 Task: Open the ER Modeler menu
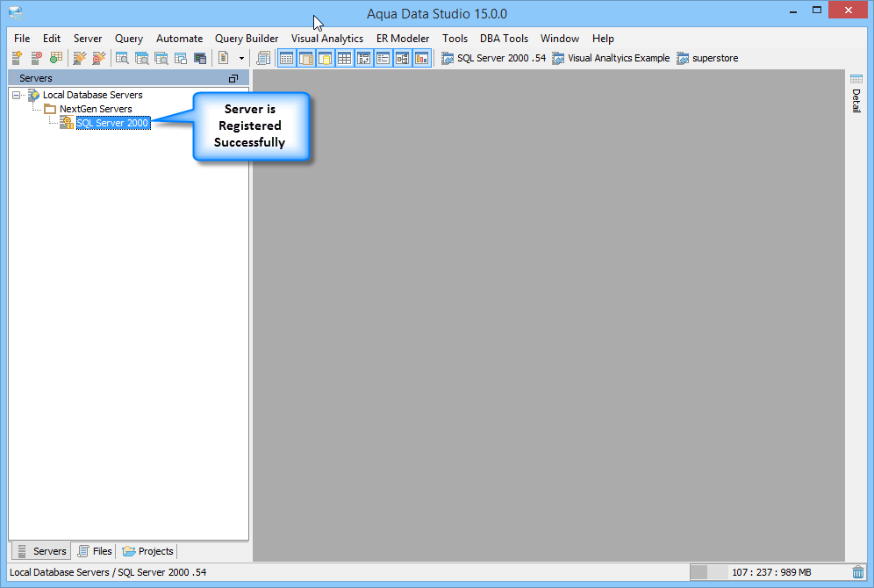[403, 39]
